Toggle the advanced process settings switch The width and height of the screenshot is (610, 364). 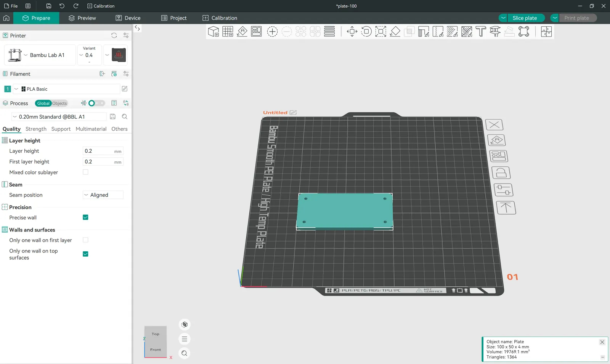point(96,103)
